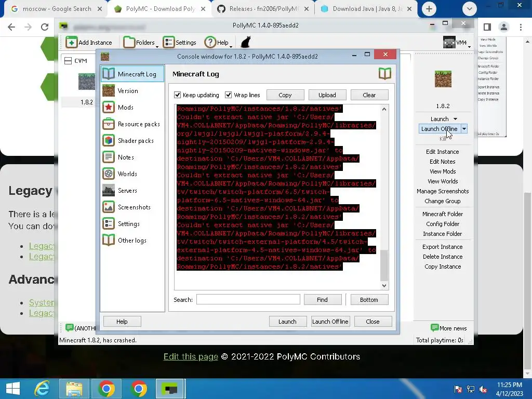Screen dimensions: 532x399
Task: Click the Version grass block icon
Action: (x=109, y=90)
